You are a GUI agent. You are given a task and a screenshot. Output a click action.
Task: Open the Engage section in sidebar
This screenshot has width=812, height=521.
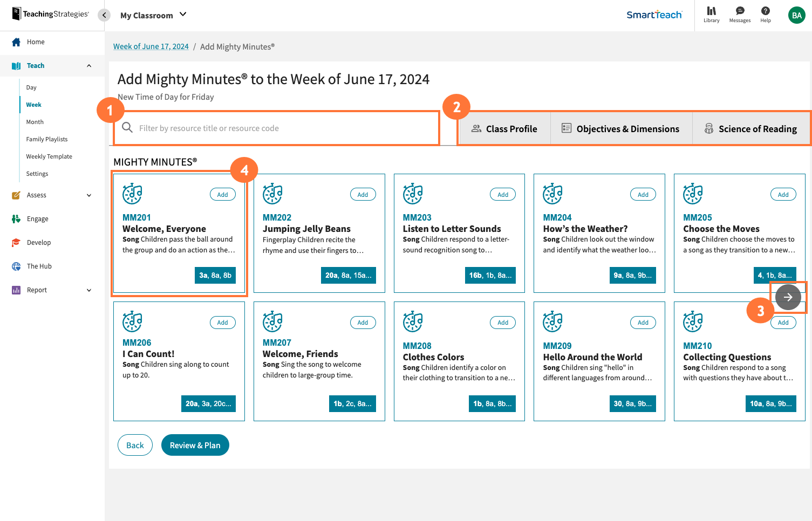[37, 219]
